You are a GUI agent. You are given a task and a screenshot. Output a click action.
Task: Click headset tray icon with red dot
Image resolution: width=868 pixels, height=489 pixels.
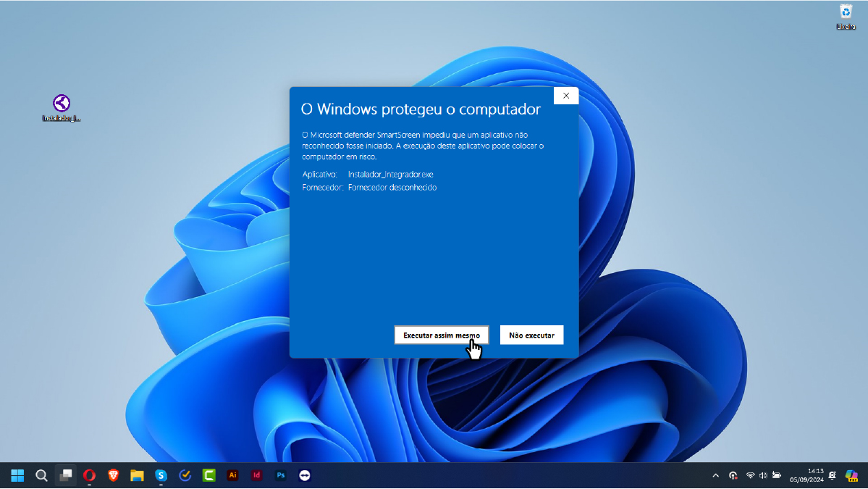click(x=733, y=475)
